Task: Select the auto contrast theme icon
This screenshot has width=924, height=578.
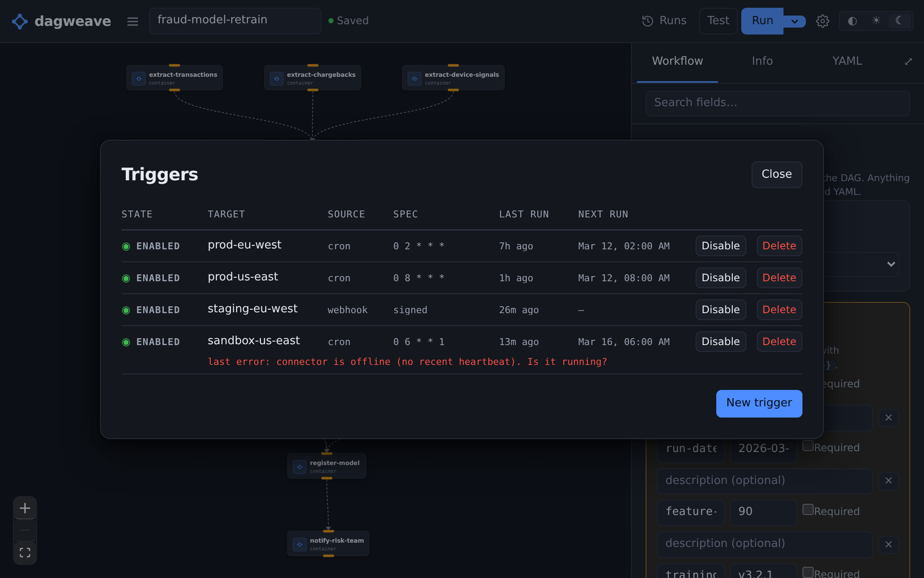Action: [852, 21]
